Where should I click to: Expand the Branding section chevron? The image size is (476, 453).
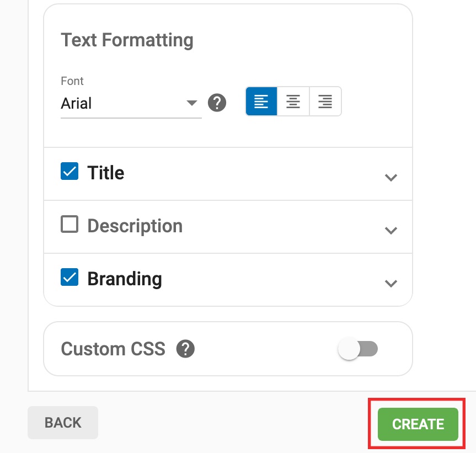pos(391,283)
